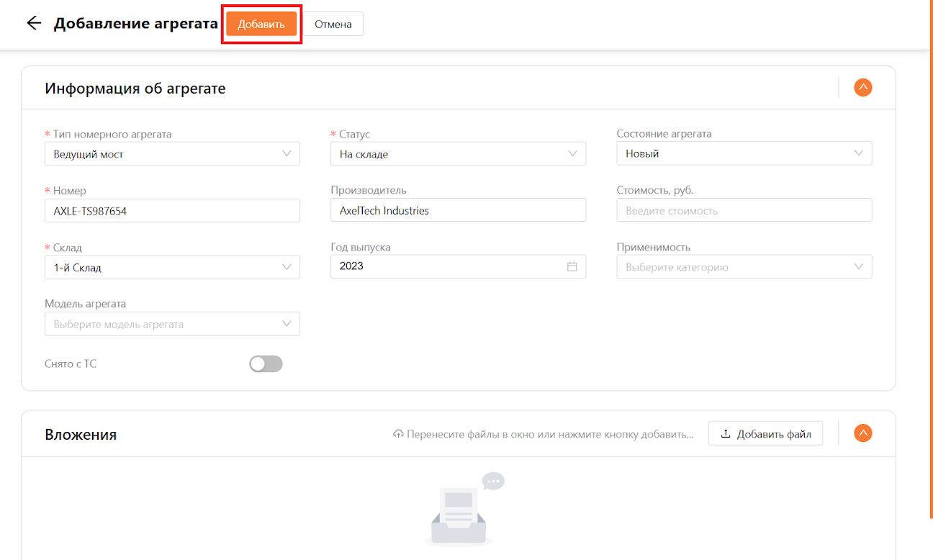Expand the Состояние агрегата dropdown
Screen dimensions: 933x560
(744, 153)
